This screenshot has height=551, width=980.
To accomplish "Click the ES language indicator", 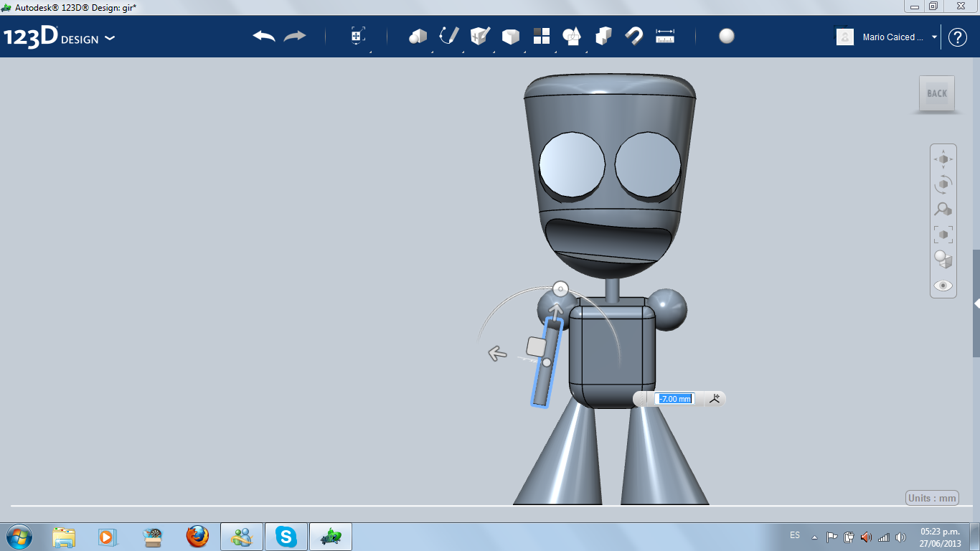I will (795, 535).
